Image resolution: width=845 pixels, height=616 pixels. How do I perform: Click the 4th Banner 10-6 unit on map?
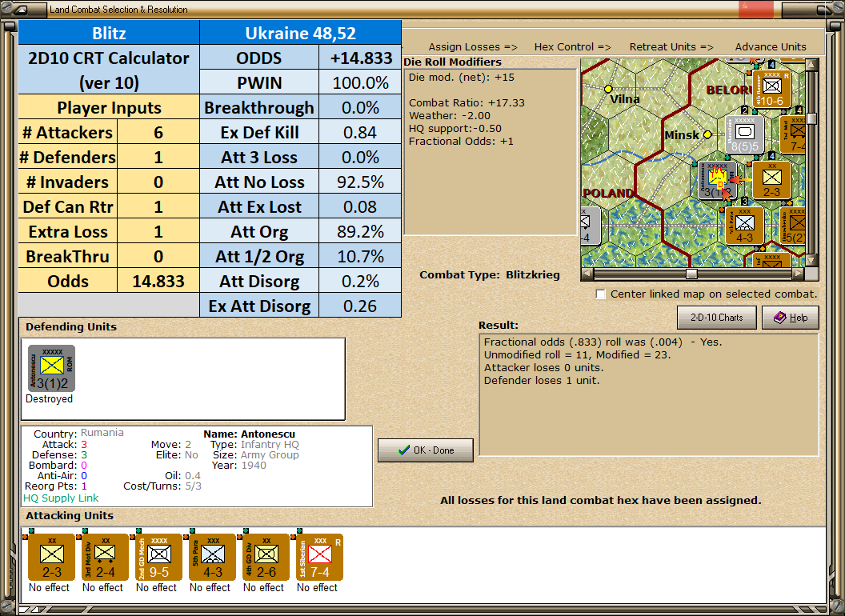(x=771, y=89)
